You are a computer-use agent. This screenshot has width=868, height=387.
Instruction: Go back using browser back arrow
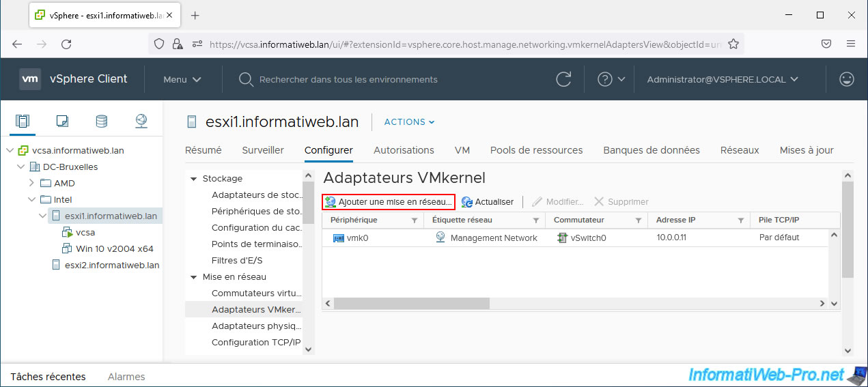[x=17, y=44]
